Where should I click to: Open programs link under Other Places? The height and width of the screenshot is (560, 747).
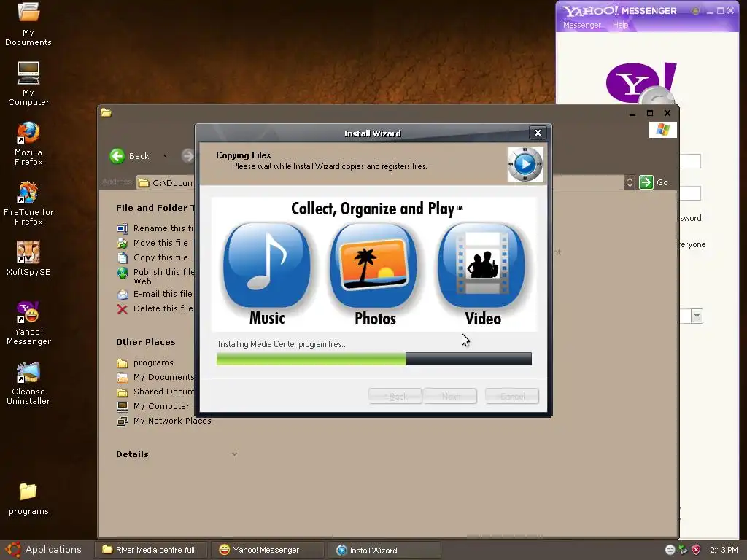(153, 363)
